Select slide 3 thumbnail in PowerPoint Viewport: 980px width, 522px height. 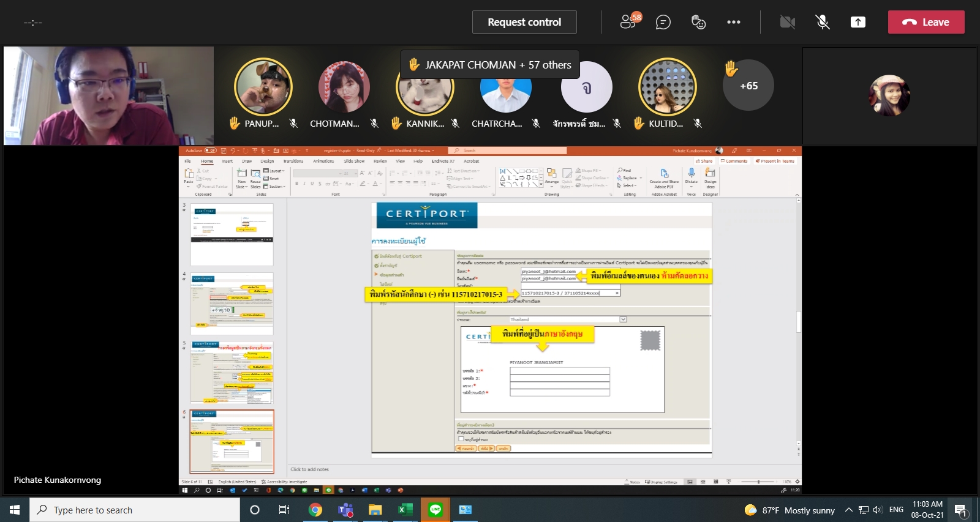tap(232, 234)
